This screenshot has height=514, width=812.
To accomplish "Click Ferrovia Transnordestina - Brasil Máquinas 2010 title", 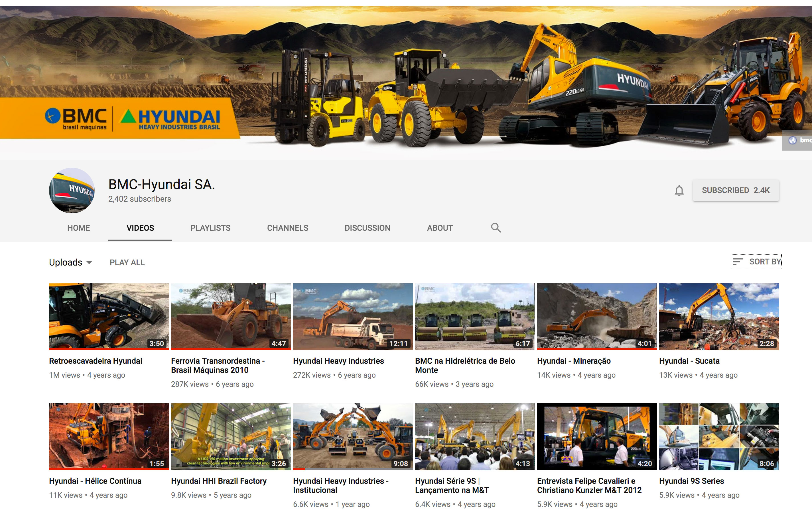I will coord(218,366).
